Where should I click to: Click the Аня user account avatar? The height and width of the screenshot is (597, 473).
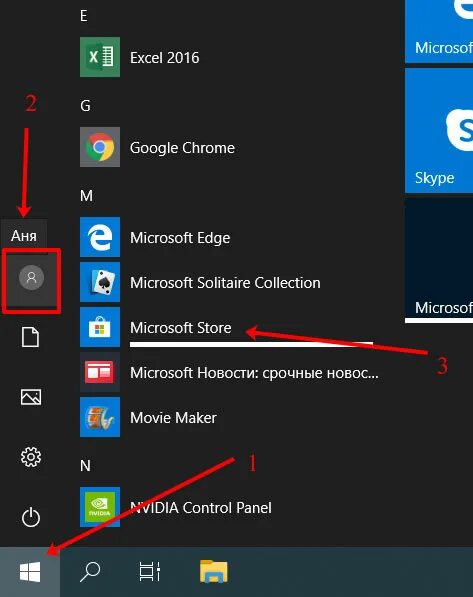32,278
